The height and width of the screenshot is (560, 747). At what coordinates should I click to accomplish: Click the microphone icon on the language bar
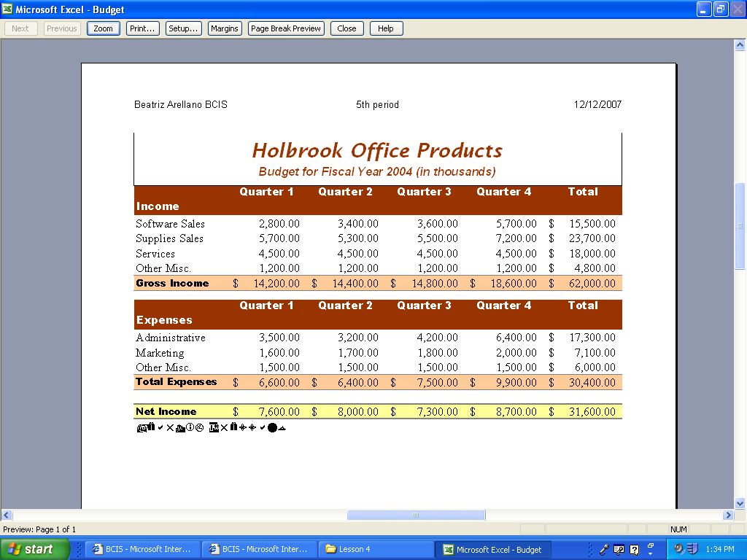point(604,550)
